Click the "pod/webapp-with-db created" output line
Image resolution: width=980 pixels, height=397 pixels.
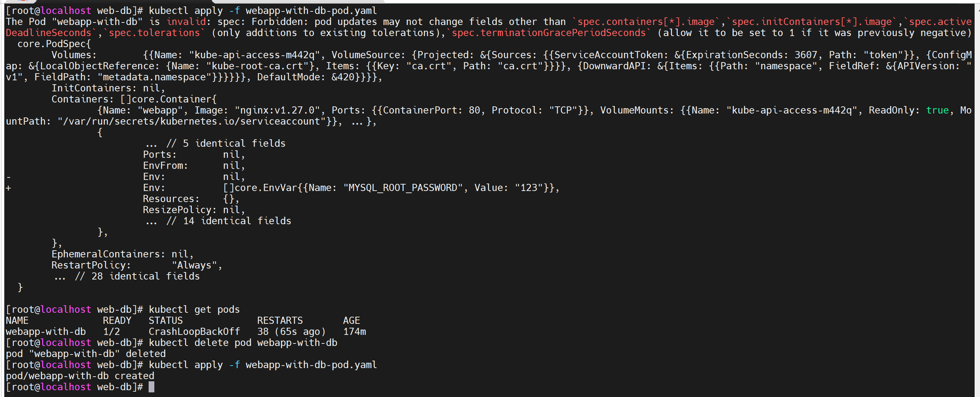80,376
